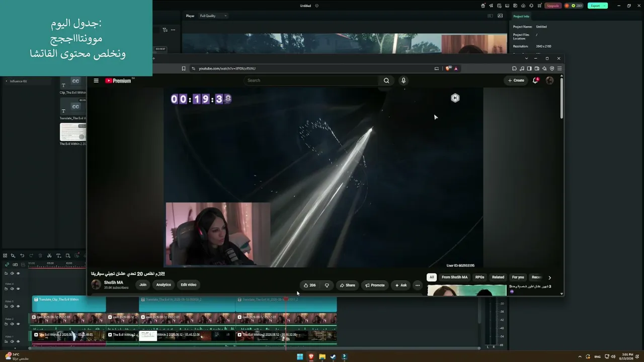Screen dimensions: 644x362
Task: Open the browser main menu icon
Action: pos(559,68)
